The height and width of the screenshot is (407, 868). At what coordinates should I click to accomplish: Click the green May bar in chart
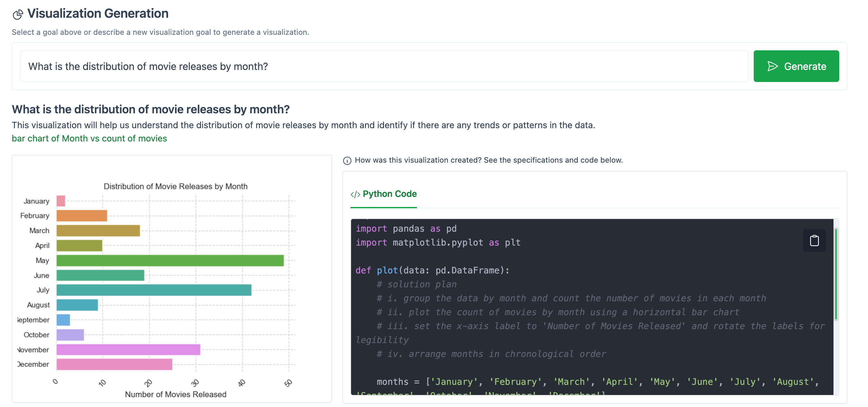point(170,260)
